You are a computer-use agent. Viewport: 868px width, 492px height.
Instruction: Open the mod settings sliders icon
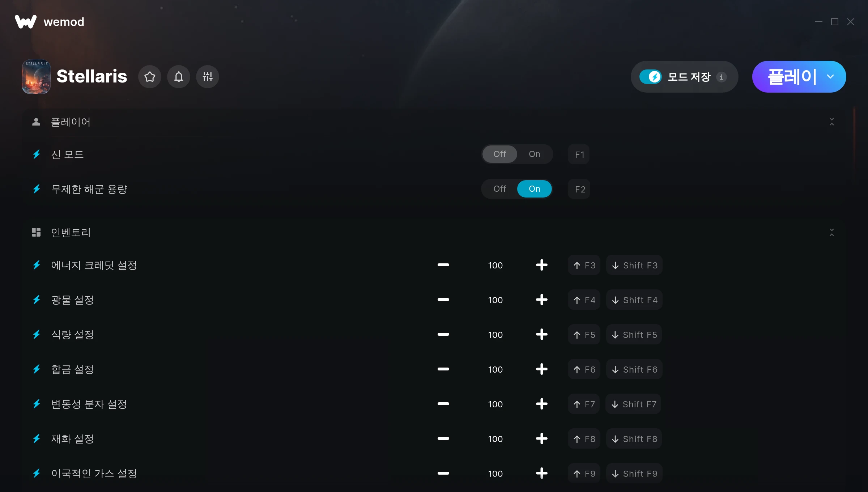tap(208, 77)
